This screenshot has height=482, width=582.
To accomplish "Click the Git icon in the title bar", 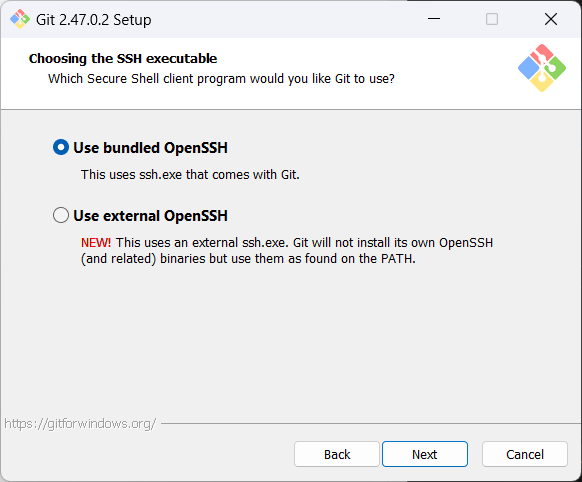I will point(20,19).
